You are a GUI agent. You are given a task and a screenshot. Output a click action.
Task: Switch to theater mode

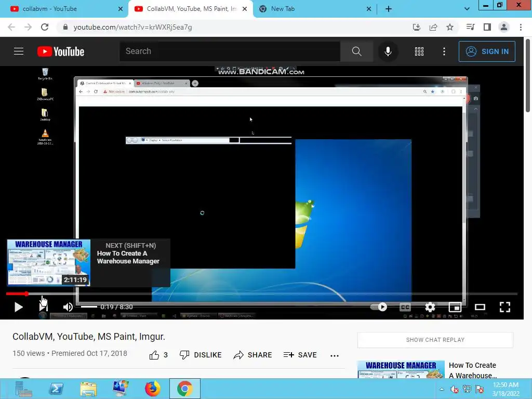[x=480, y=307]
